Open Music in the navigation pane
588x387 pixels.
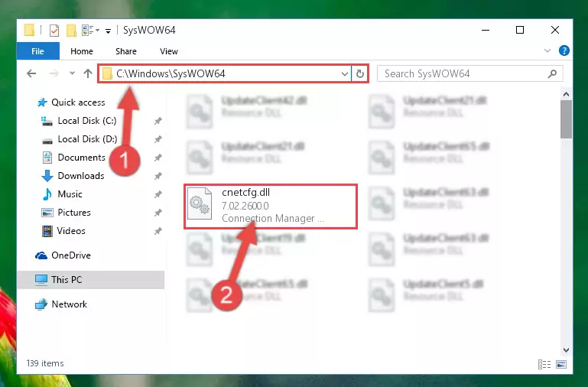click(x=70, y=194)
